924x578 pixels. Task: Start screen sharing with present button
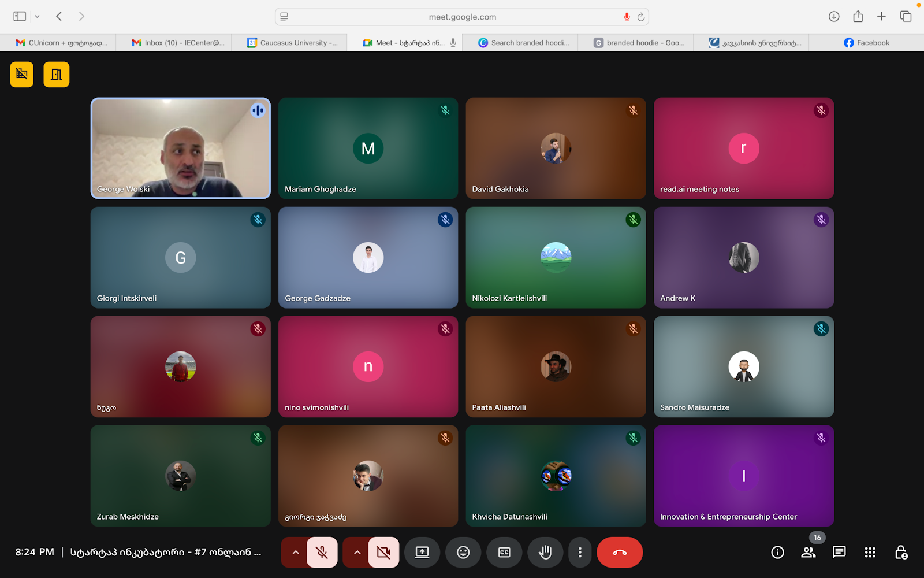tap(422, 553)
